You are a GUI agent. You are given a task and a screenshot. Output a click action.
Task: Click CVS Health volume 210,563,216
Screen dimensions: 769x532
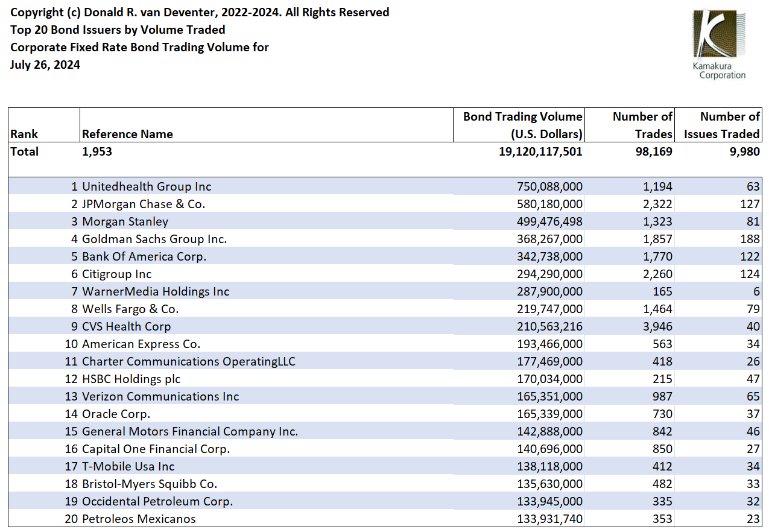coord(550,326)
